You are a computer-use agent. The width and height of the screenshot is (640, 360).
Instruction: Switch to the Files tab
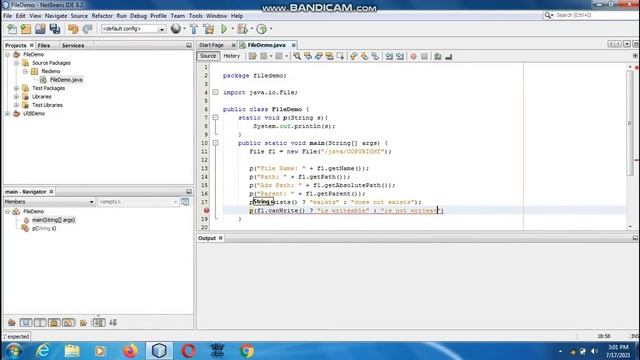coord(44,45)
